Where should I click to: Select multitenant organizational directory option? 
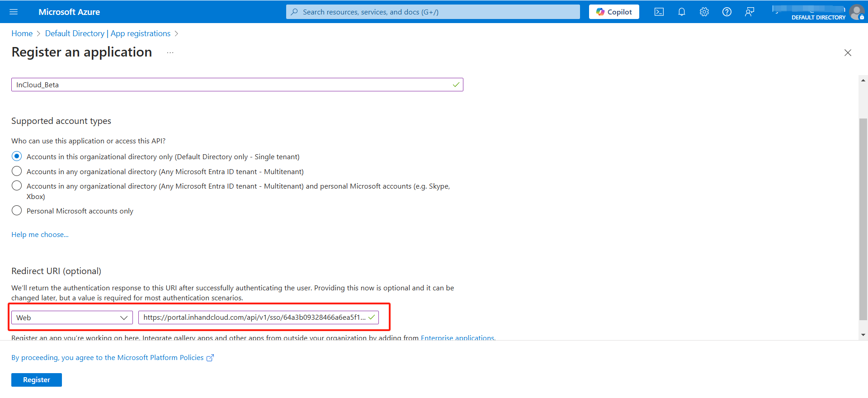click(x=17, y=171)
